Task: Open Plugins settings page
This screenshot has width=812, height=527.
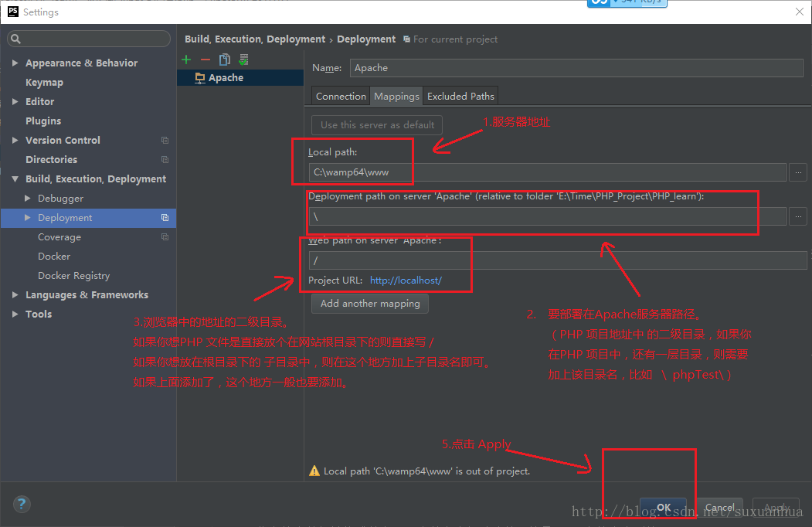Action: tap(43, 121)
